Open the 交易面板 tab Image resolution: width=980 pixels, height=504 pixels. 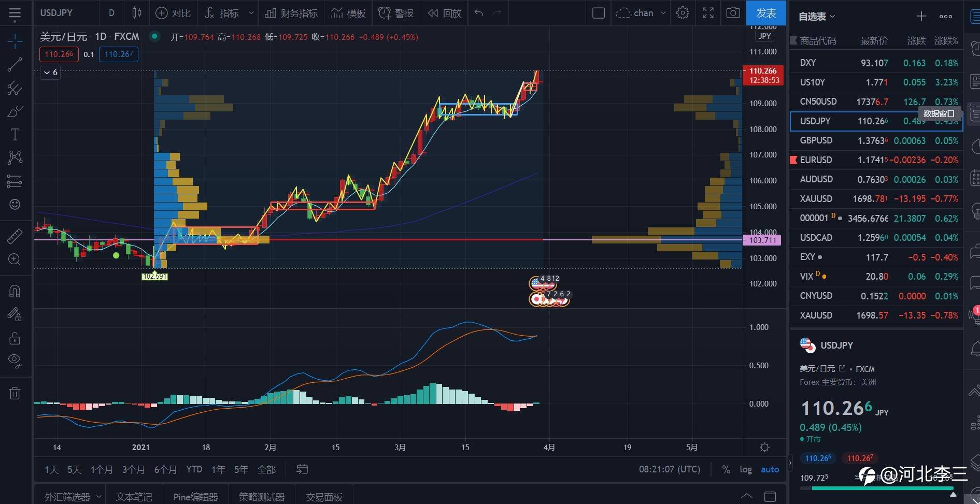click(x=324, y=497)
